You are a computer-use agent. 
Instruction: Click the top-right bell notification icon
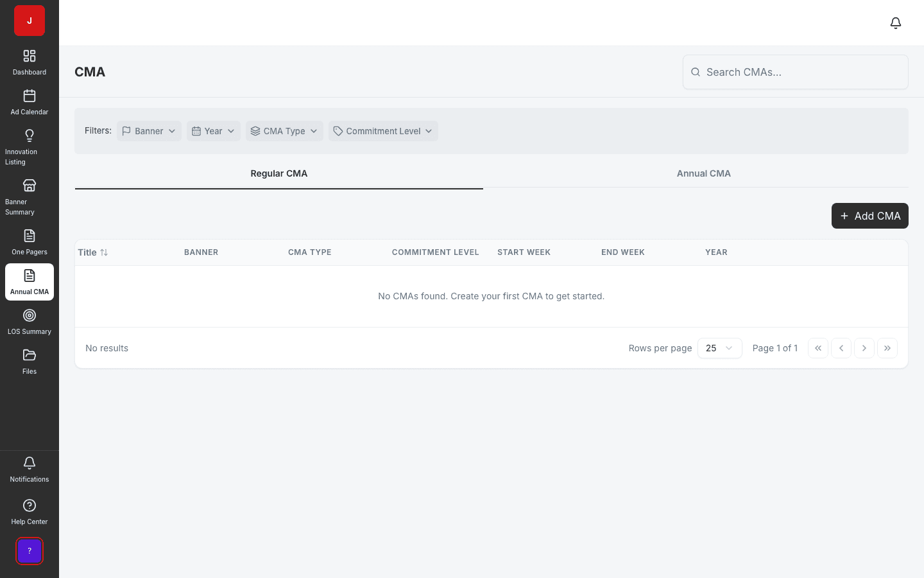(896, 23)
